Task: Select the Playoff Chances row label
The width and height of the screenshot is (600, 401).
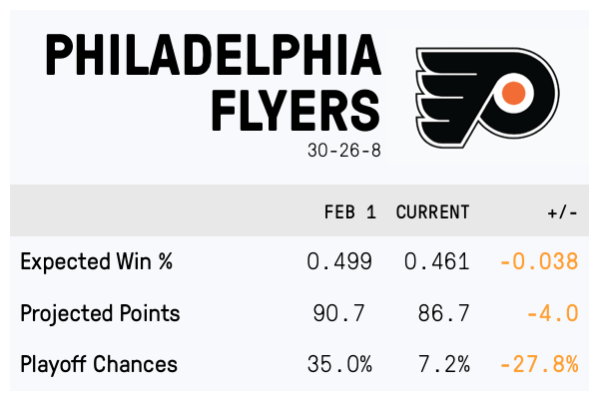Action: coord(99,364)
